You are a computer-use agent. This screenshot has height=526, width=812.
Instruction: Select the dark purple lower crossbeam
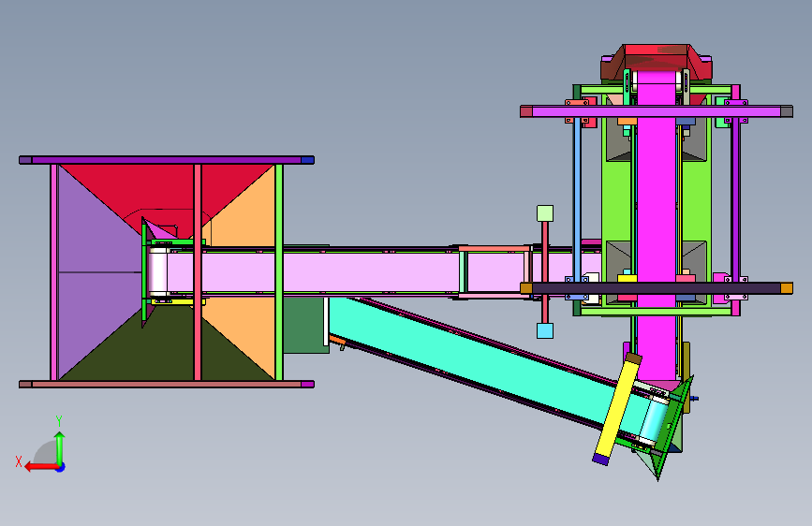coord(657,288)
